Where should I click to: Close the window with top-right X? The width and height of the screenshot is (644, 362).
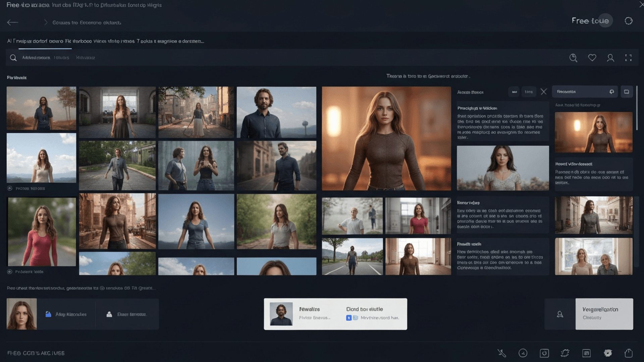(641, 4)
